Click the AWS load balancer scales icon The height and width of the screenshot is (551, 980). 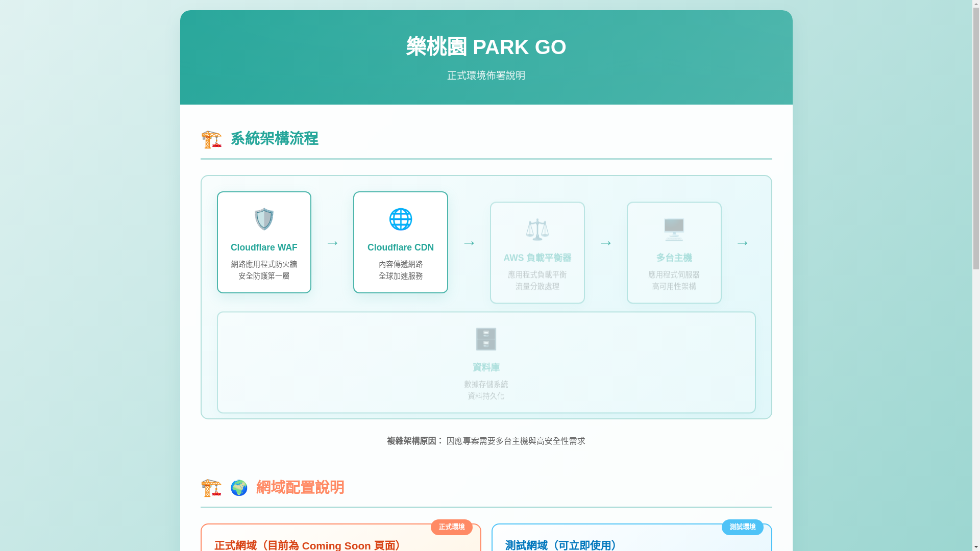pos(537,230)
